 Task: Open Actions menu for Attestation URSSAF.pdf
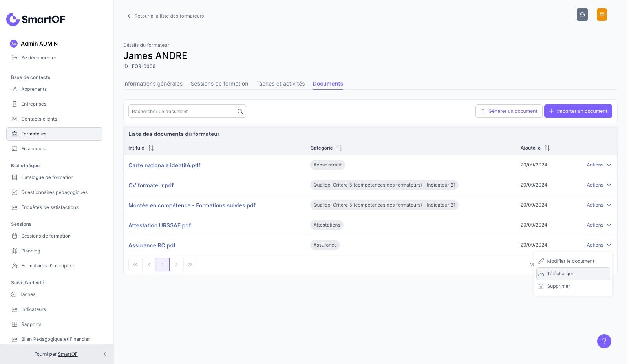click(599, 225)
